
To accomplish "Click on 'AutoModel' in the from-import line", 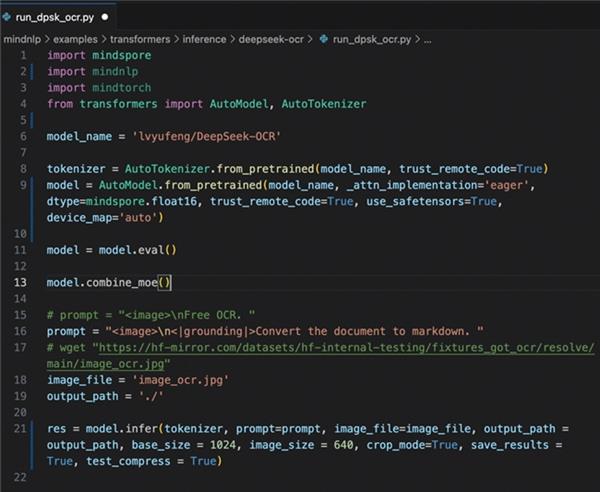I will (x=239, y=104).
